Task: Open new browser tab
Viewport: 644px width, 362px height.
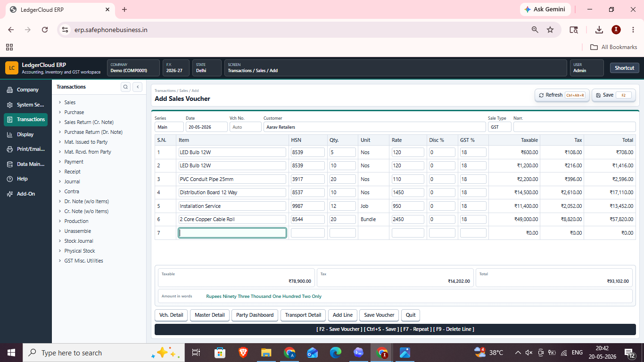Action: click(x=124, y=9)
